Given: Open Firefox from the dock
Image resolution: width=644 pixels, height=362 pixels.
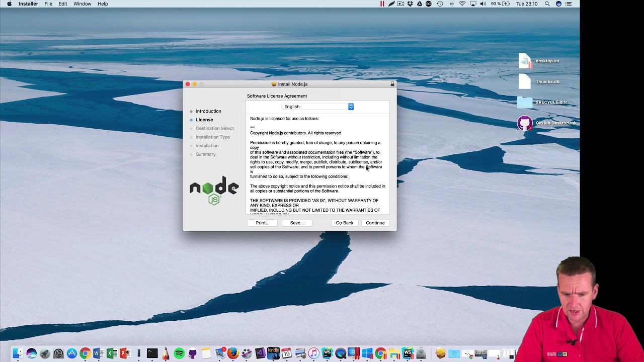Looking at the screenshot, I should (233, 353).
